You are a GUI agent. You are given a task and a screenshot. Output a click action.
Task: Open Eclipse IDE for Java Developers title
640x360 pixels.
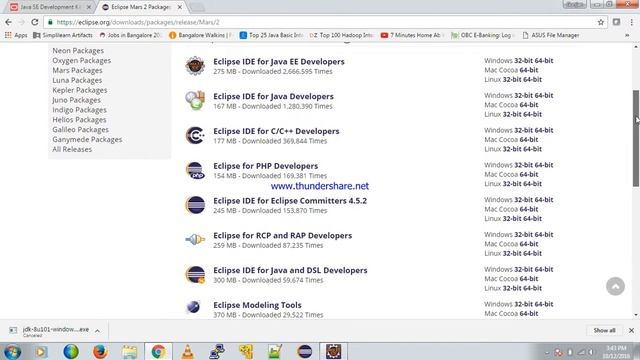(273, 96)
